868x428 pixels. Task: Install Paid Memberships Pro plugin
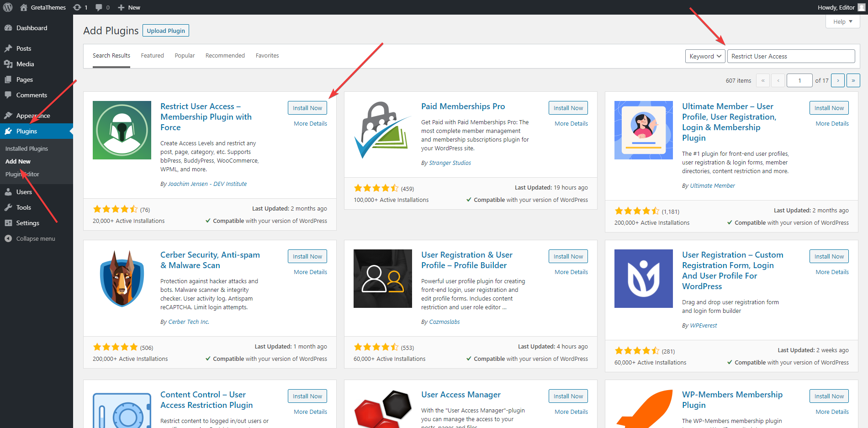coord(568,108)
